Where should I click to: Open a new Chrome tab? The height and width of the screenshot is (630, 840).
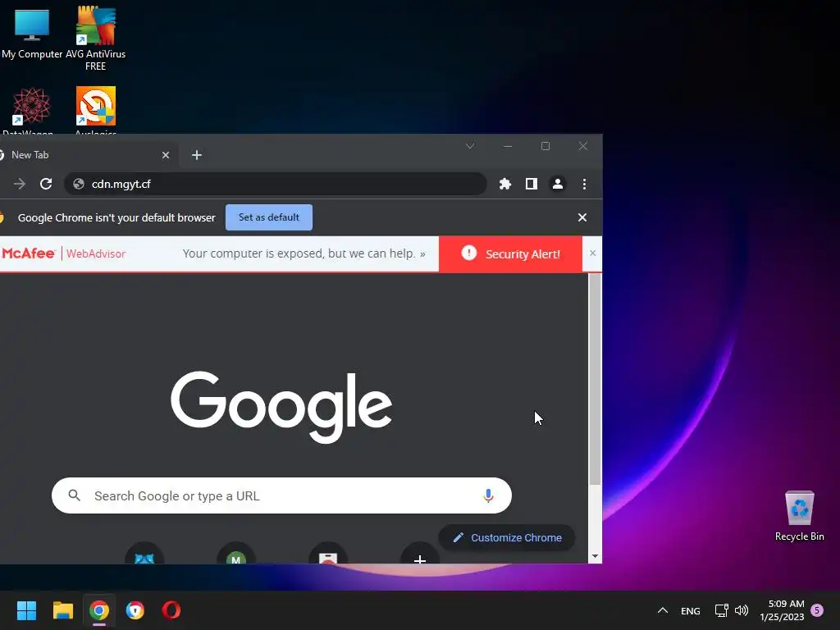(x=197, y=155)
